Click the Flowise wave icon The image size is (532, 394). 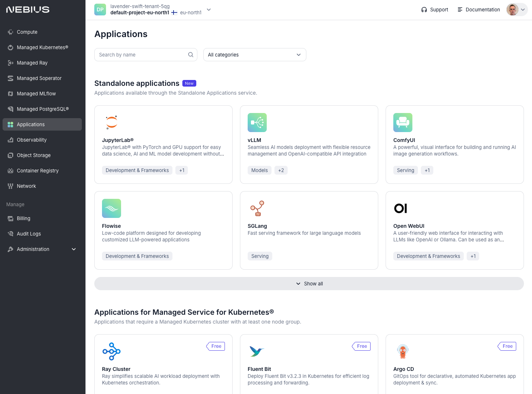tap(112, 208)
